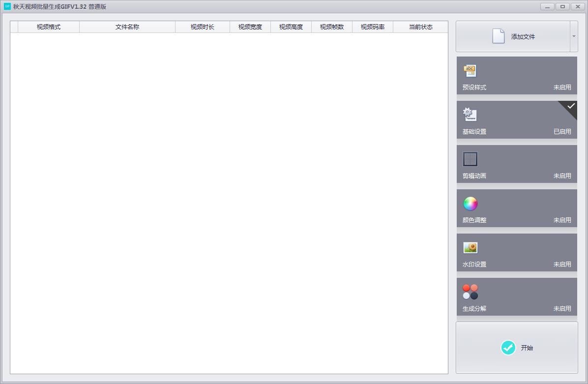Select the 剪辑动画 grid icon

(x=470, y=159)
